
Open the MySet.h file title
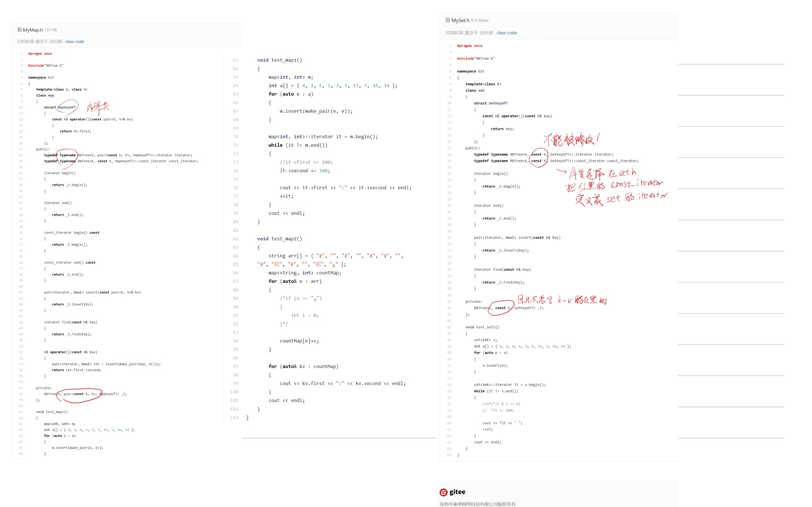460,20
